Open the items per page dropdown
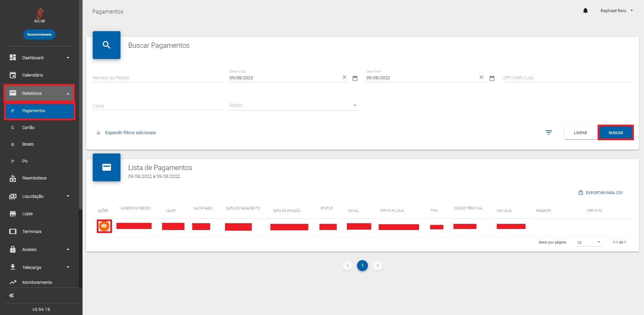Image resolution: width=644 pixels, height=315 pixels. click(589, 242)
